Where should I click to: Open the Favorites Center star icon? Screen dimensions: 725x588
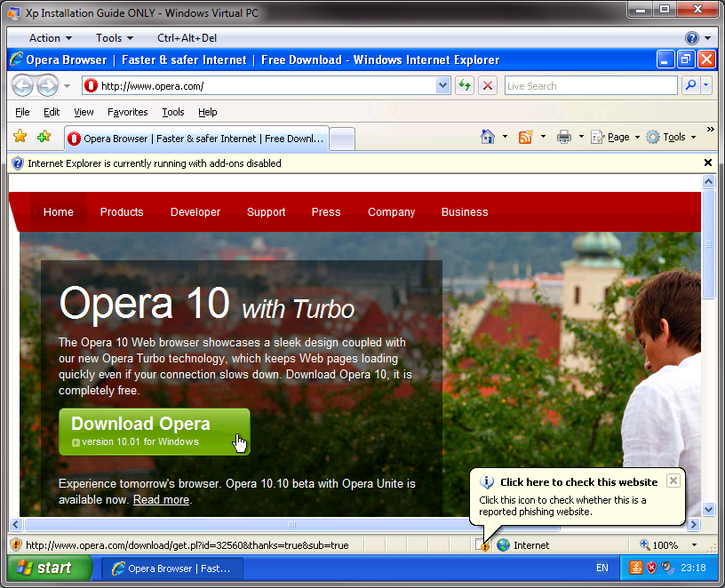[x=20, y=137]
